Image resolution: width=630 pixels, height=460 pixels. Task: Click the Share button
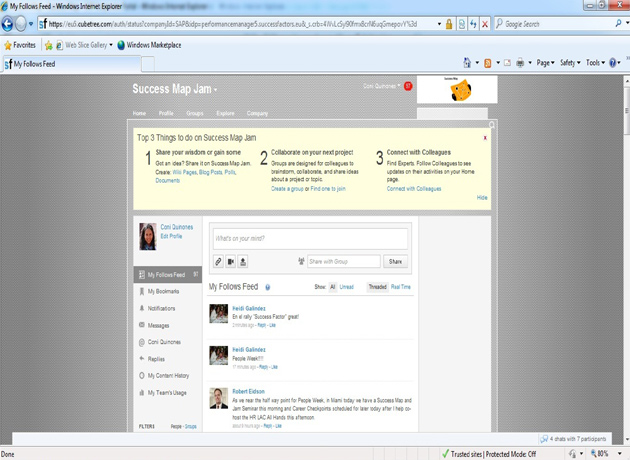pos(395,262)
